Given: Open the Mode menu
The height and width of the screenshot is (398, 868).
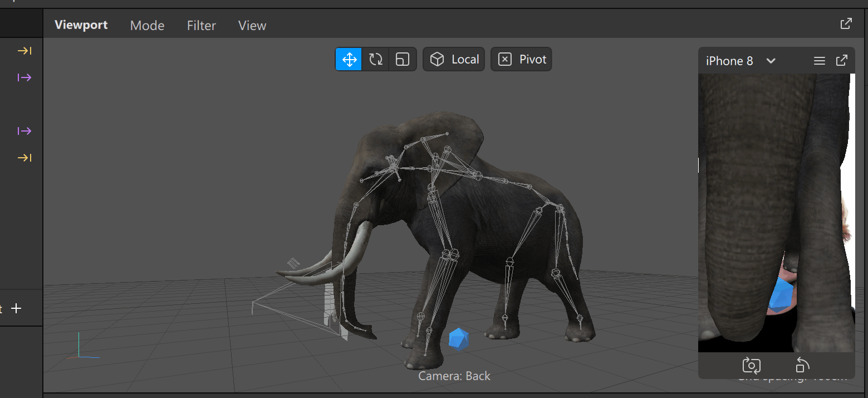Looking at the screenshot, I should [147, 25].
